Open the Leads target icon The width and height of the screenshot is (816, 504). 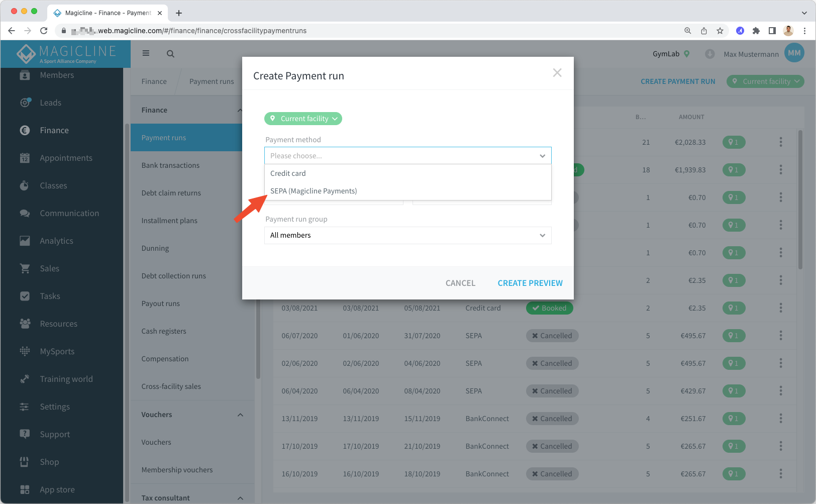25,103
